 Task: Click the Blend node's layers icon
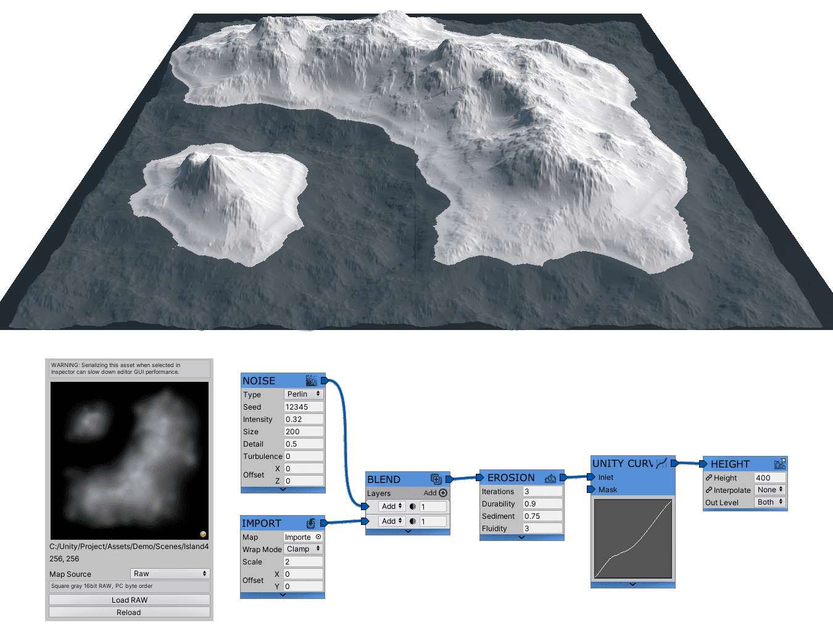point(436,479)
